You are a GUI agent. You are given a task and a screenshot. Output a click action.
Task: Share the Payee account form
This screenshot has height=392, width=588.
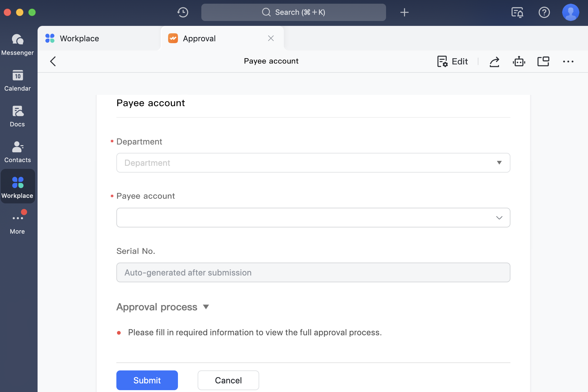coord(494,61)
